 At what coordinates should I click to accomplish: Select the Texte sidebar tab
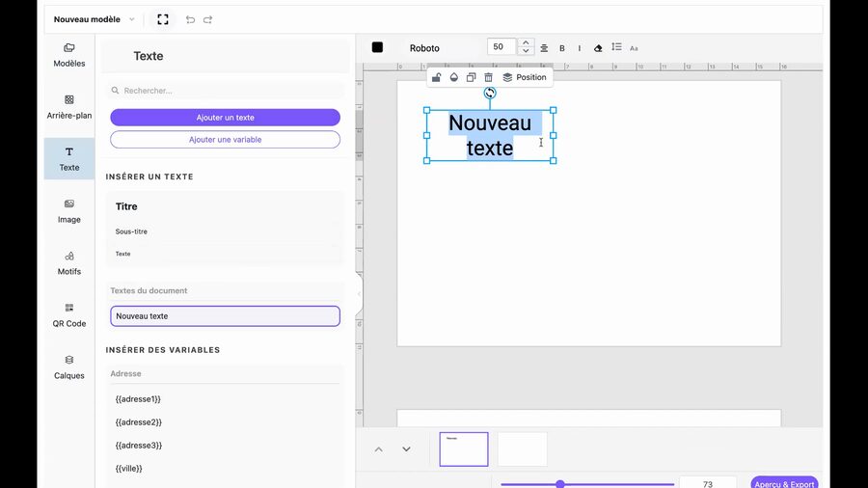[x=69, y=159]
